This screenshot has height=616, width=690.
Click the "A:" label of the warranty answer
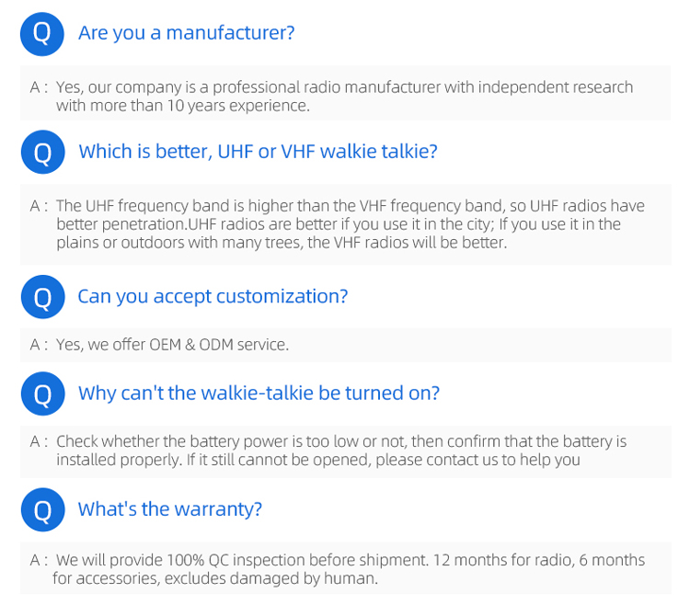[39, 560]
